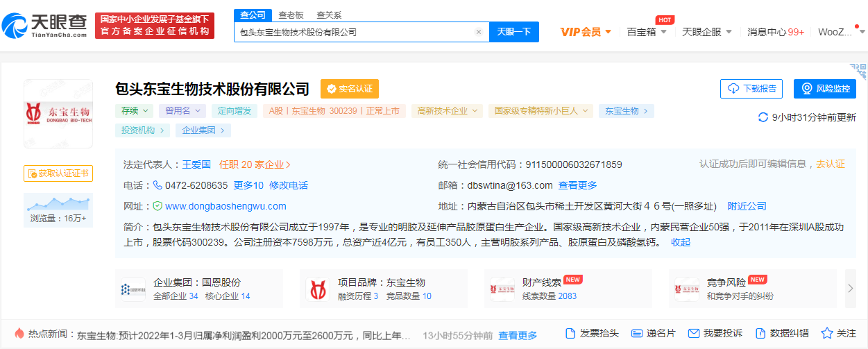Click the unified credit code 91150000603267 1859

coord(573,164)
